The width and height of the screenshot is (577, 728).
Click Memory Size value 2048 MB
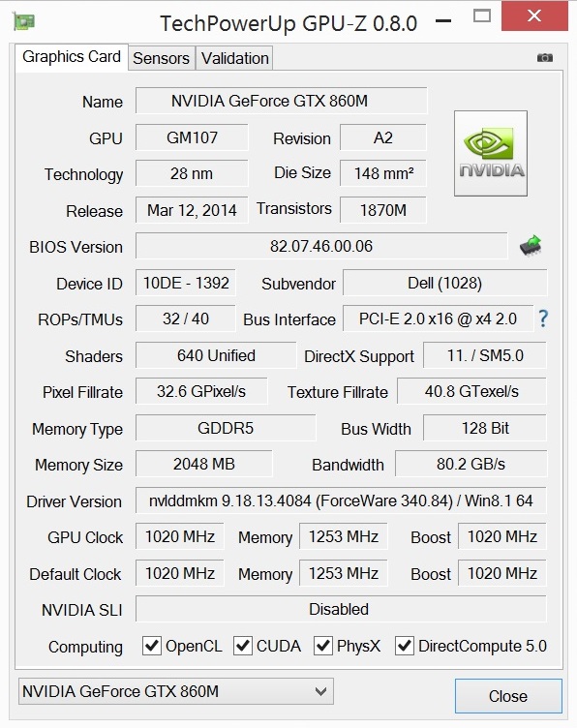point(203,464)
